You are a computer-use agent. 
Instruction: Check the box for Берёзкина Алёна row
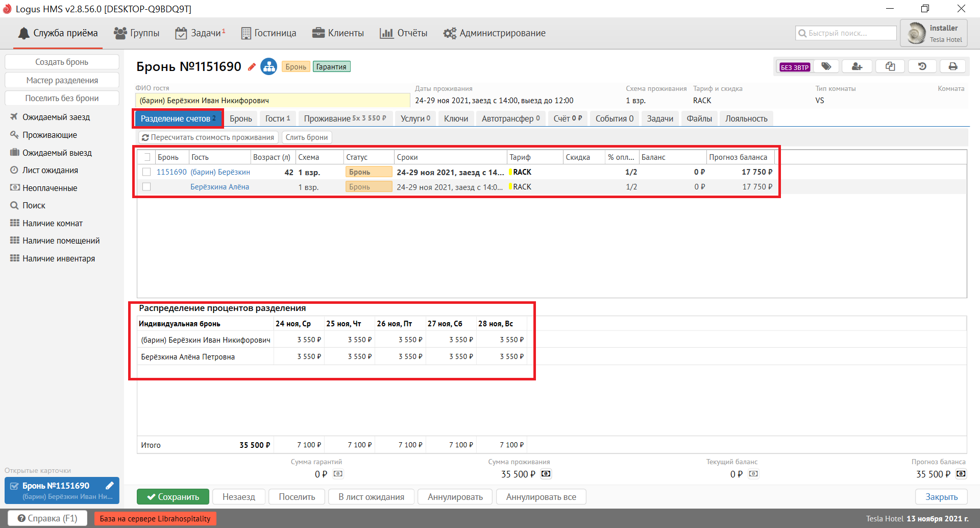(x=147, y=187)
